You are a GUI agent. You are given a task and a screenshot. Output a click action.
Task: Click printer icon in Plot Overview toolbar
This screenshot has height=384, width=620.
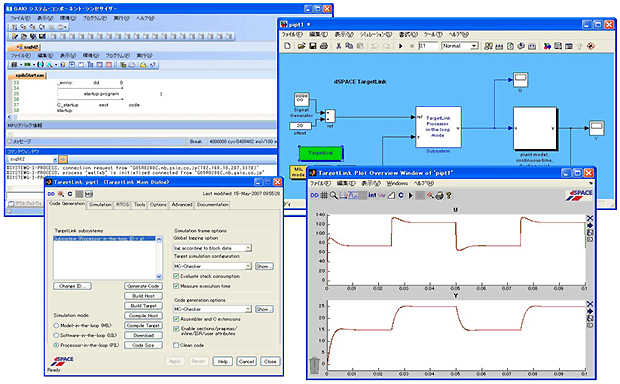(x=439, y=195)
